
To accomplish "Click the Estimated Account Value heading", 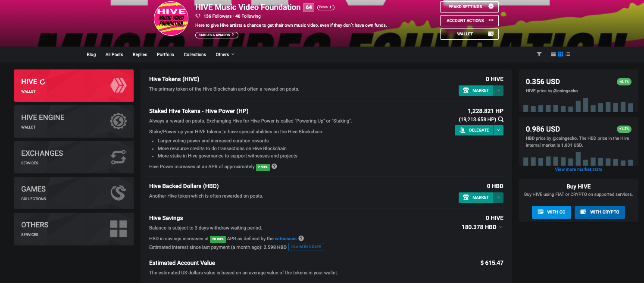I will (x=182, y=263).
